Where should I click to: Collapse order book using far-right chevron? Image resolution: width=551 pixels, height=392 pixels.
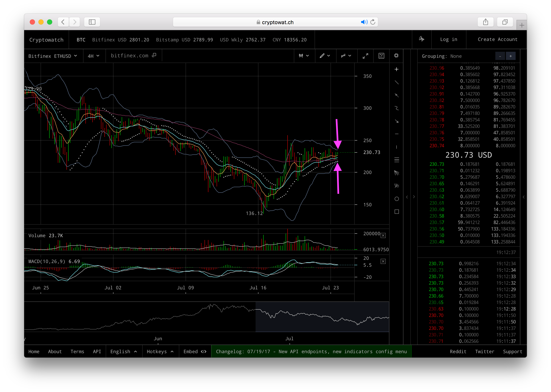(523, 197)
